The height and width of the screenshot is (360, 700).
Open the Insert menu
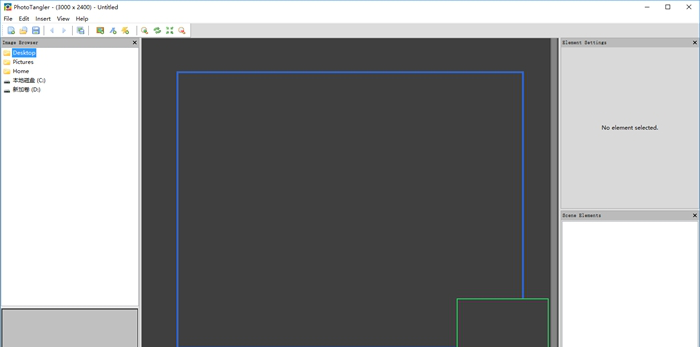click(43, 19)
